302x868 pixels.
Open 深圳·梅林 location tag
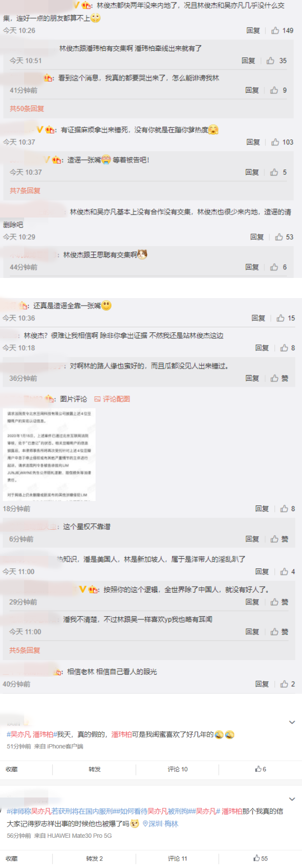(x=160, y=824)
